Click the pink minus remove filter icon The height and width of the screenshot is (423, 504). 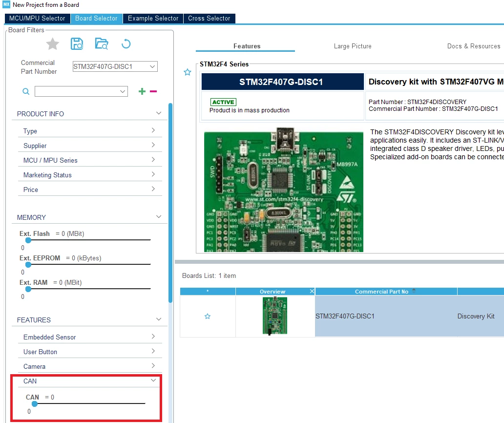click(x=153, y=92)
